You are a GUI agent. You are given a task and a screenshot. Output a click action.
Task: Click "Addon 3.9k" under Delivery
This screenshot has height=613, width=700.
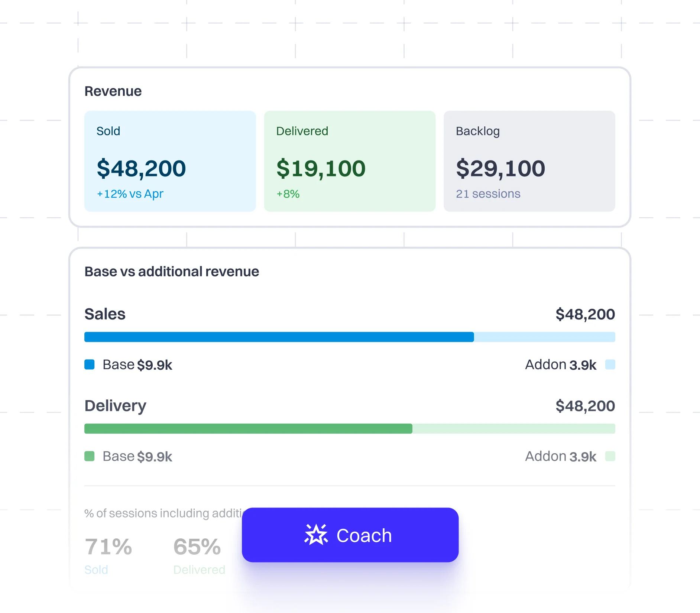561,457
